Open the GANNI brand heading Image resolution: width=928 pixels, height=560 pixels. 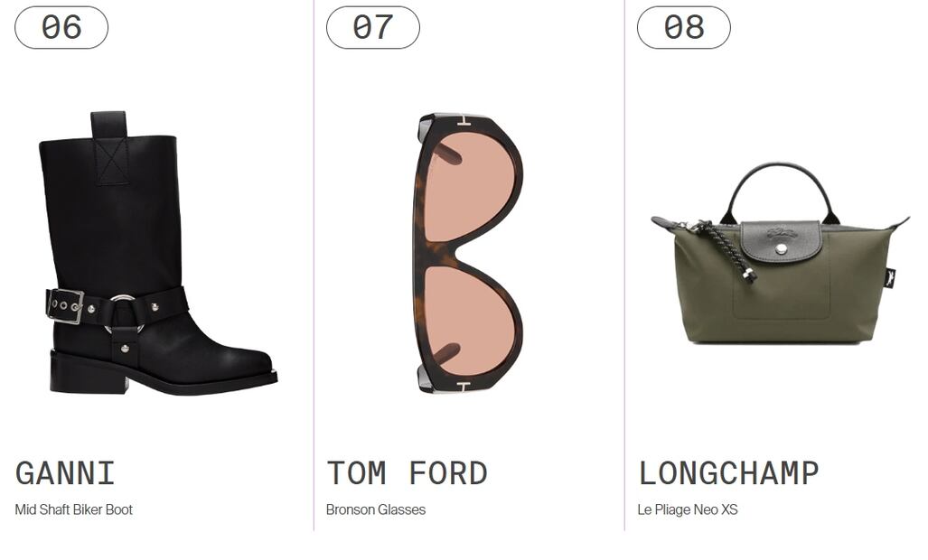[x=65, y=473]
